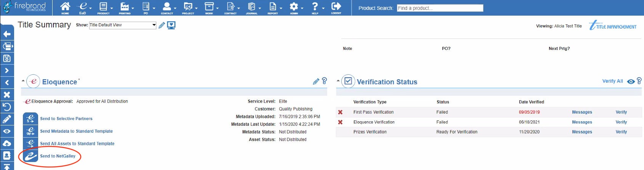
Task: Edit the Eloquence section with pencil icon
Action: point(316,81)
